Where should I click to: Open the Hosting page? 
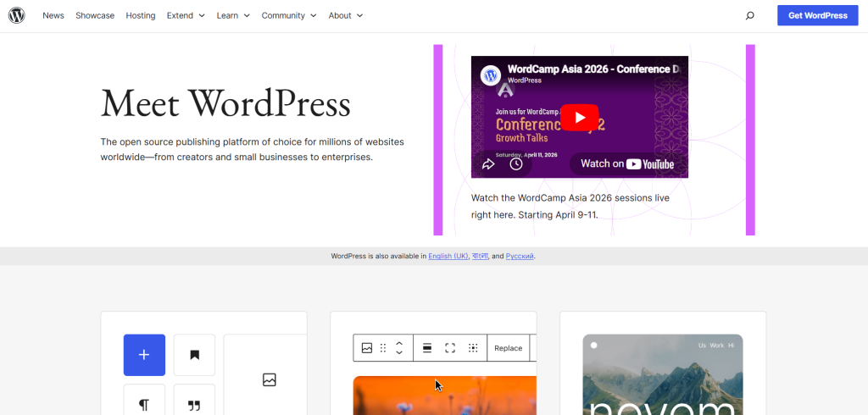coord(141,15)
